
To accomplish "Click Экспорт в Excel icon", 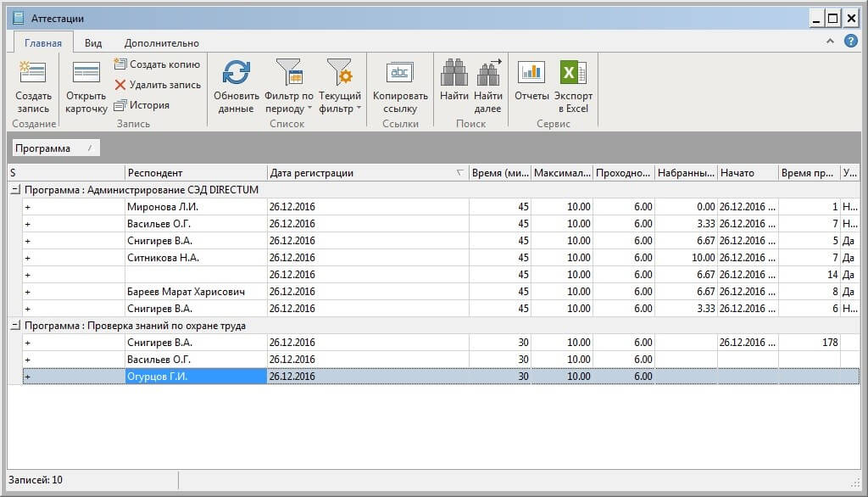I will [x=573, y=73].
